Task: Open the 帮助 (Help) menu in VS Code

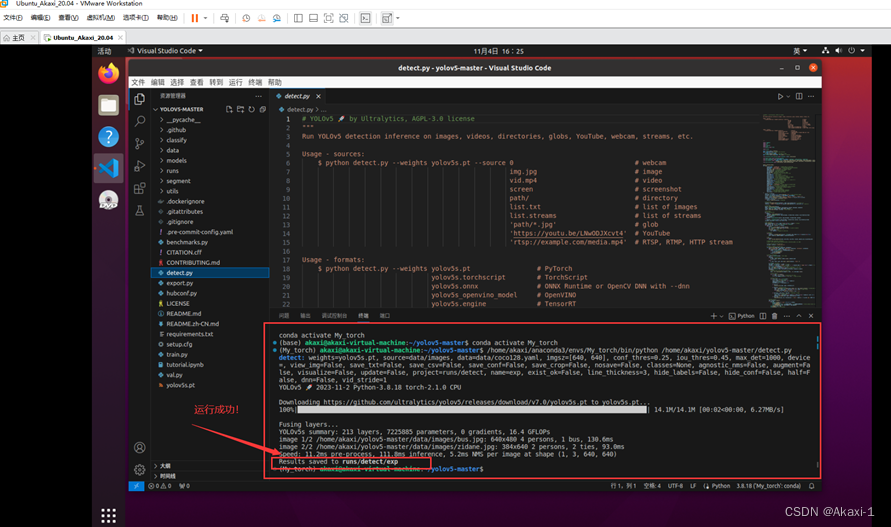Action: coord(274,82)
